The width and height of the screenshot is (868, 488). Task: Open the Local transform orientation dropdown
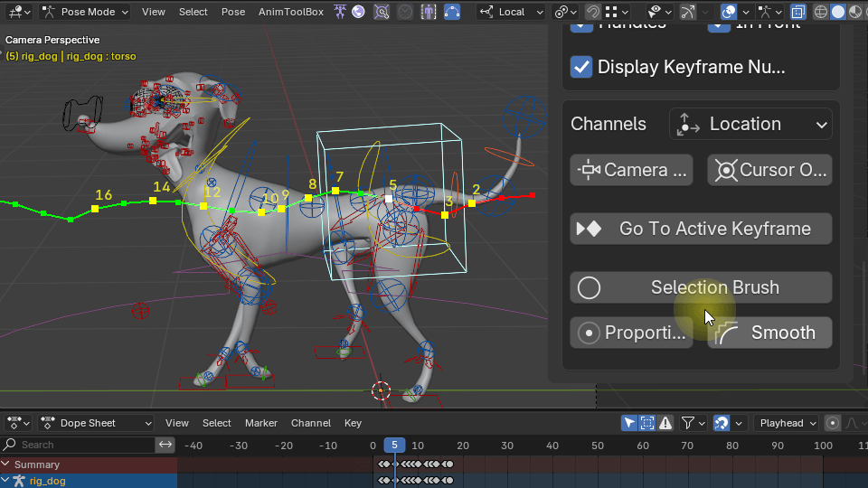(x=512, y=12)
